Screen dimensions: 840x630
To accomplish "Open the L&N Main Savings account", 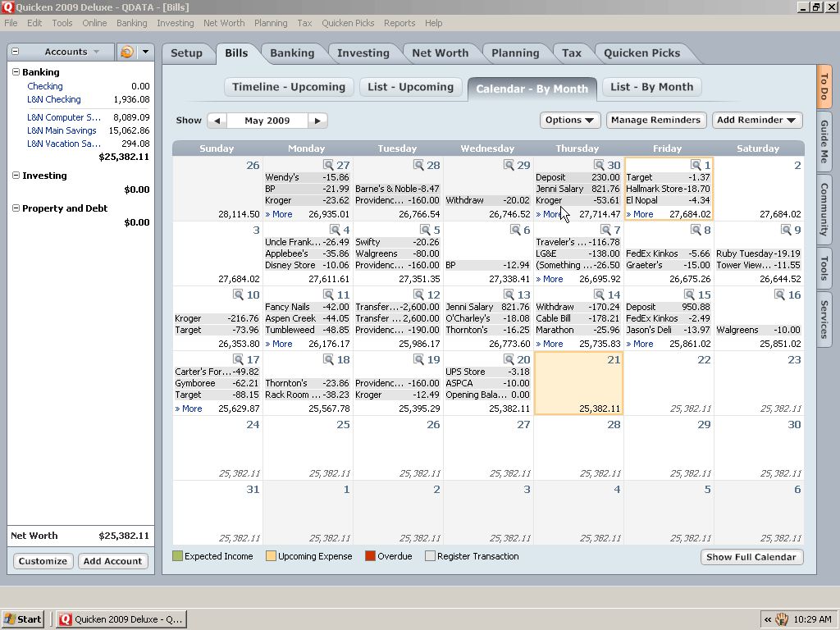I will coord(62,130).
